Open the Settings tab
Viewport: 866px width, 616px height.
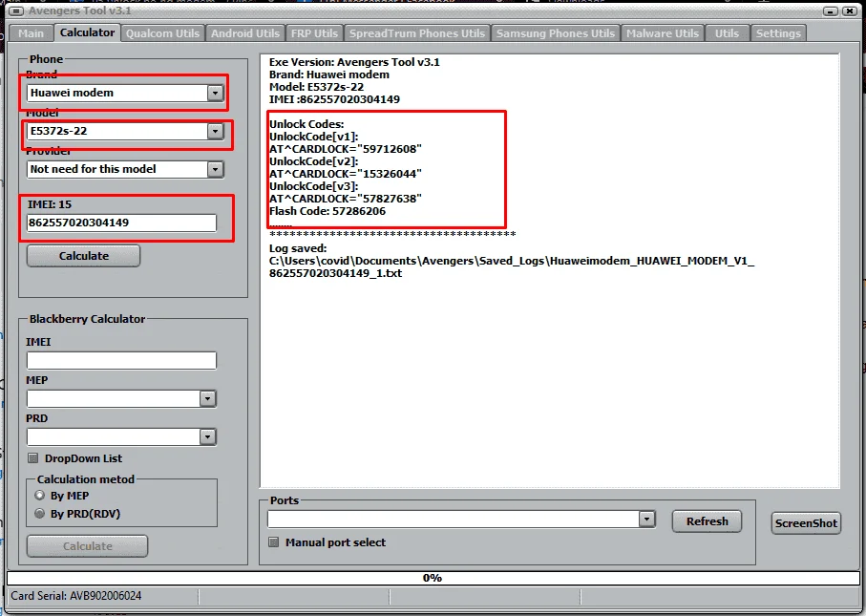pyautogui.click(x=778, y=33)
